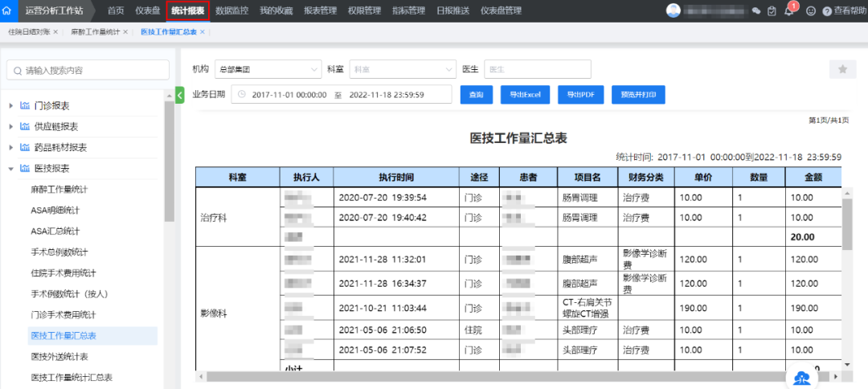This screenshot has height=389, width=868.
Task: Click the smiley feedback icon
Action: (810, 11)
